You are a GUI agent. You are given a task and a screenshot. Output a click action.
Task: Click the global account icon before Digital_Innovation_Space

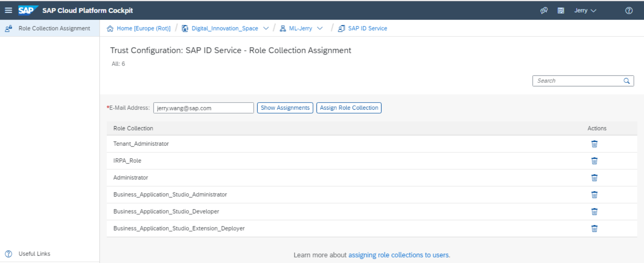click(x=185, y=29)
